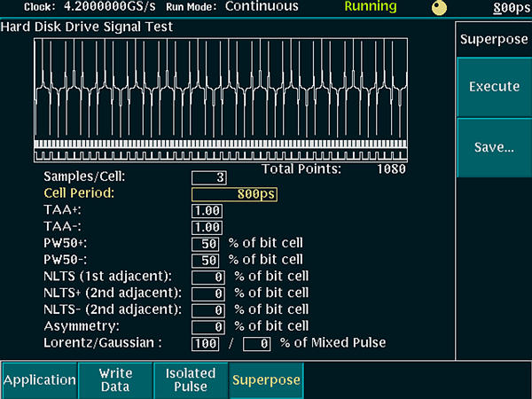Click the NLTS (1st adjacent) field

pyautogui.click(x=208, y=277)
